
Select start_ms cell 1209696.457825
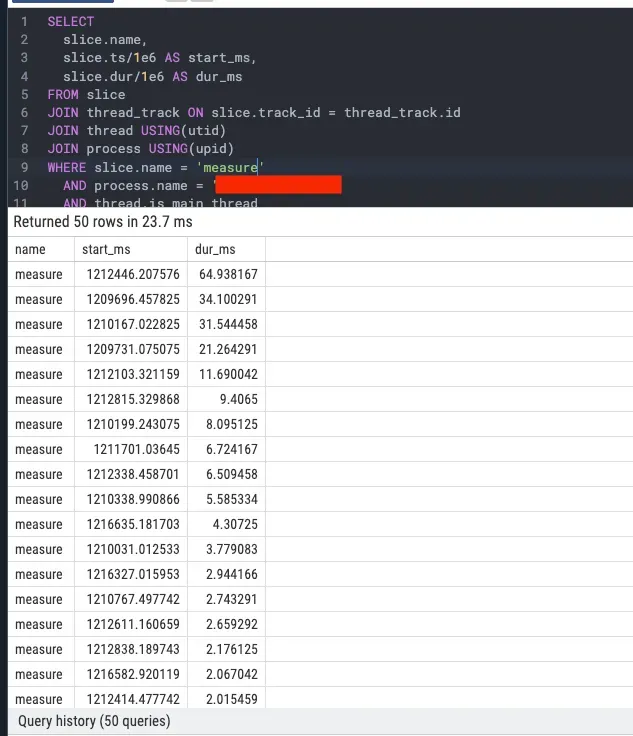[133, 299]
